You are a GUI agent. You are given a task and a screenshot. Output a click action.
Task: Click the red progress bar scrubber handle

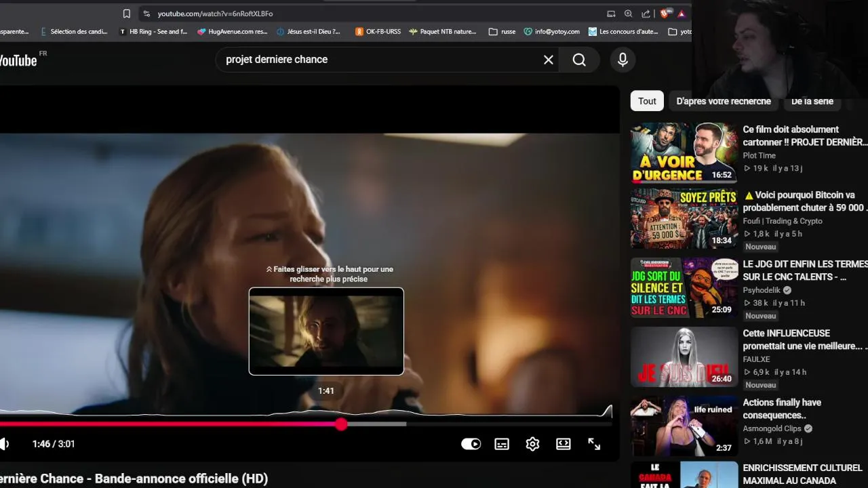[341, 424]
